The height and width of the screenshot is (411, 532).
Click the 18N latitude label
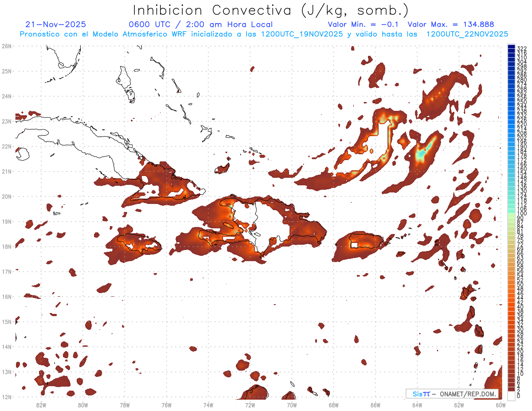7,247
